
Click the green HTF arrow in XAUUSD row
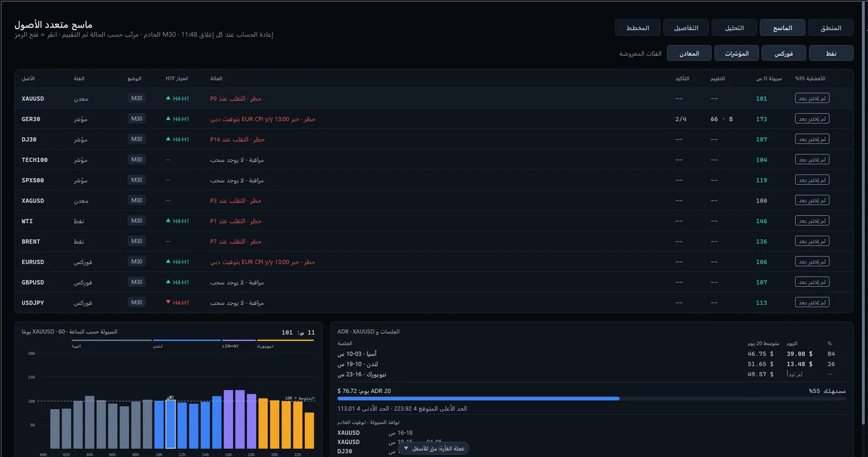coord(168,98)
